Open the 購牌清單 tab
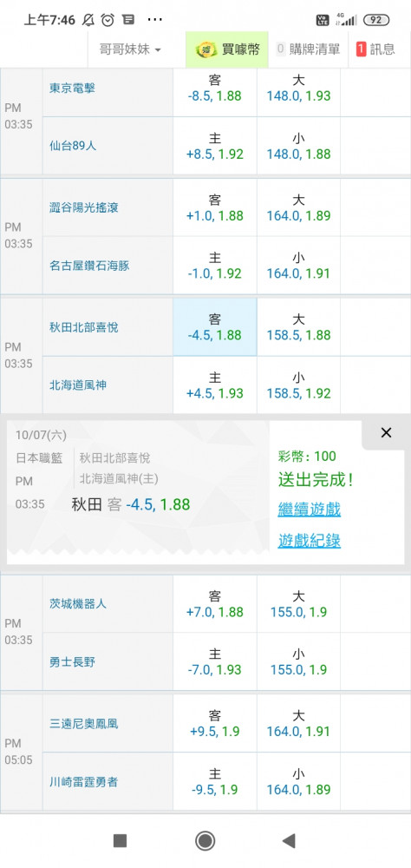Image resolution: width=411 pixels, height=868 pixels. [309, 49]
